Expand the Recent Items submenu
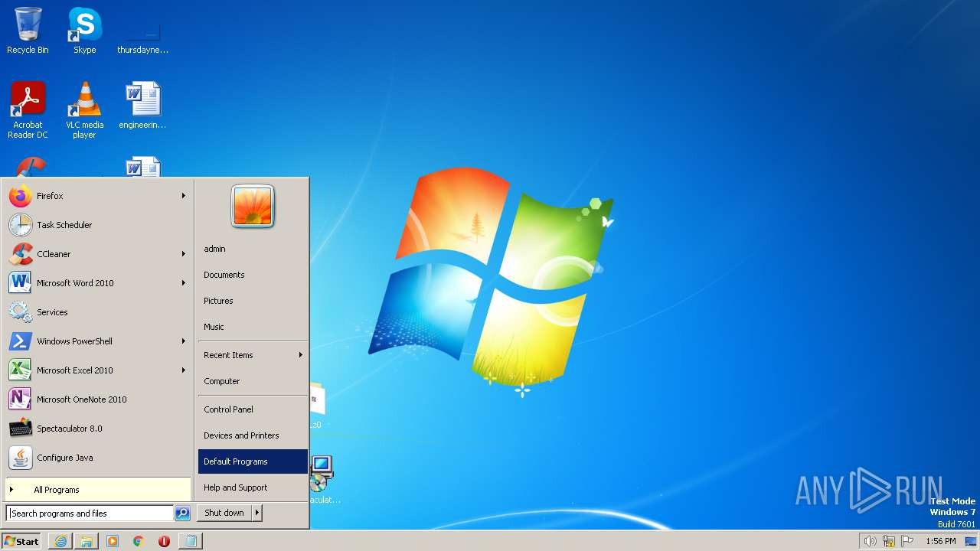Image resolution: width=980 pixels, height=551 pixels. click(253, 355)
